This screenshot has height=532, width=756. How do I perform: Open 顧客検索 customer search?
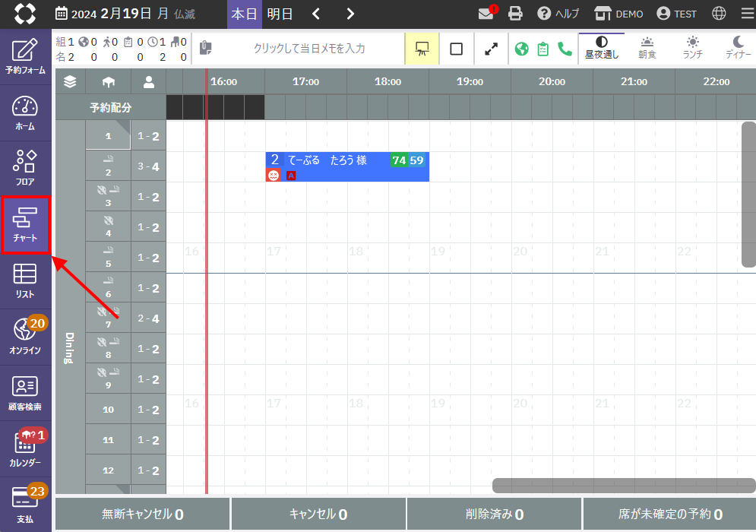click(x=25, y=393)
